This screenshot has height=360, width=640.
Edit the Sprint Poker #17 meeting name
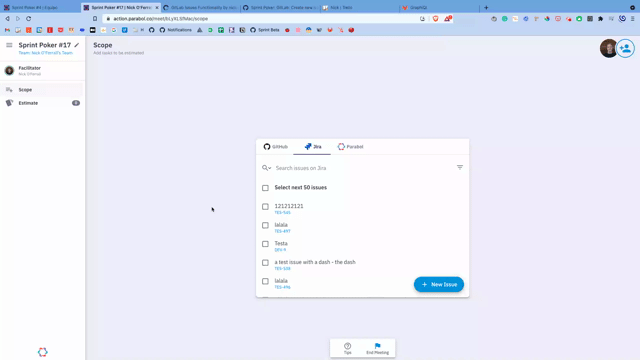click(x=77, y=45)
